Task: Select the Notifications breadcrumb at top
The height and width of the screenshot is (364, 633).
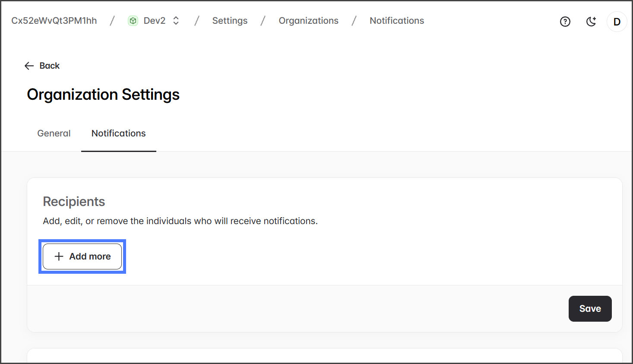Action: [x=396, y=21]
